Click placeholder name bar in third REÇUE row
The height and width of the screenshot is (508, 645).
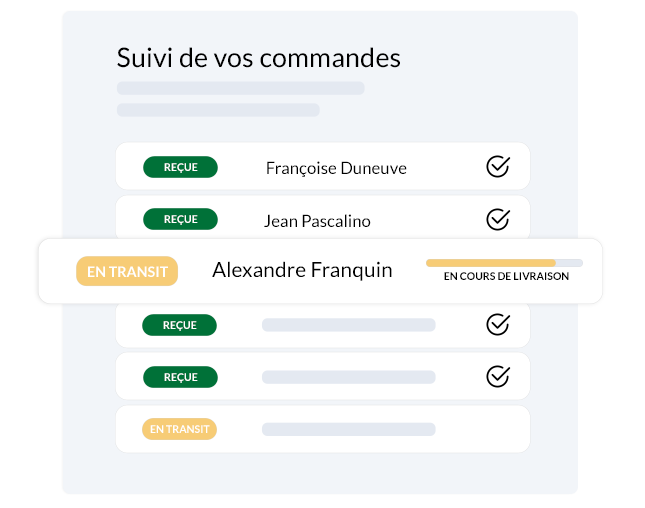[x=349, y=325]
